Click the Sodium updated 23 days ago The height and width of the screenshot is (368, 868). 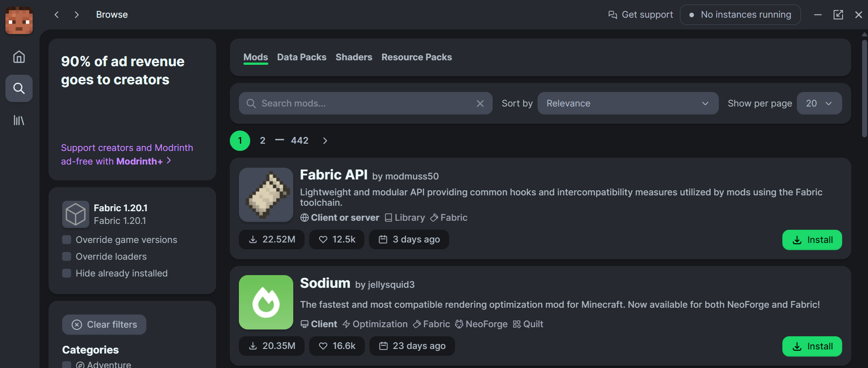[x=412, y=346]
